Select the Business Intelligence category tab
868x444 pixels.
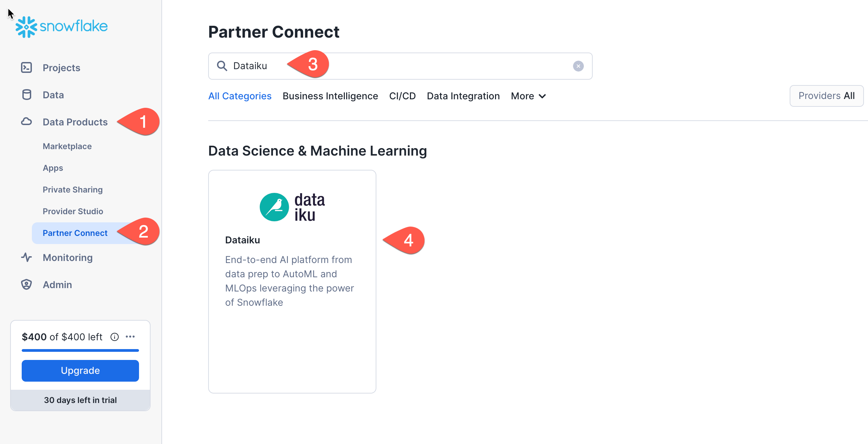point(330,96)
